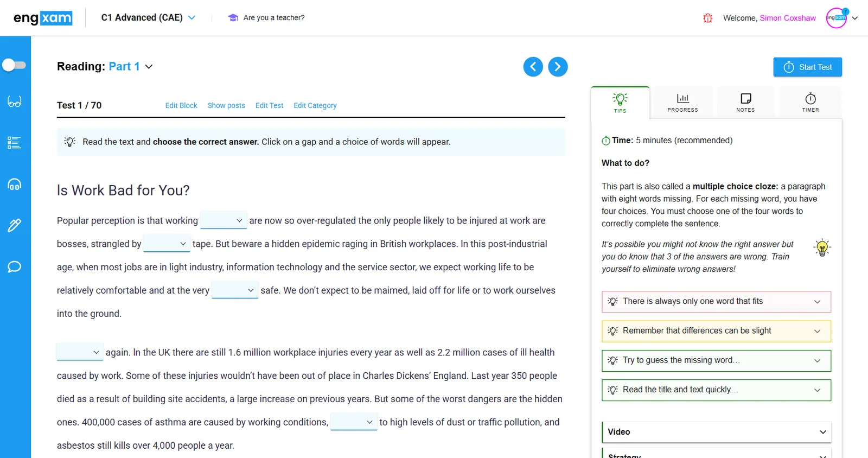The width and height of the screenshot is (868, 458).
Task: Open the gap dropdown before 'again. In the UK'
Action: point(80,352)
